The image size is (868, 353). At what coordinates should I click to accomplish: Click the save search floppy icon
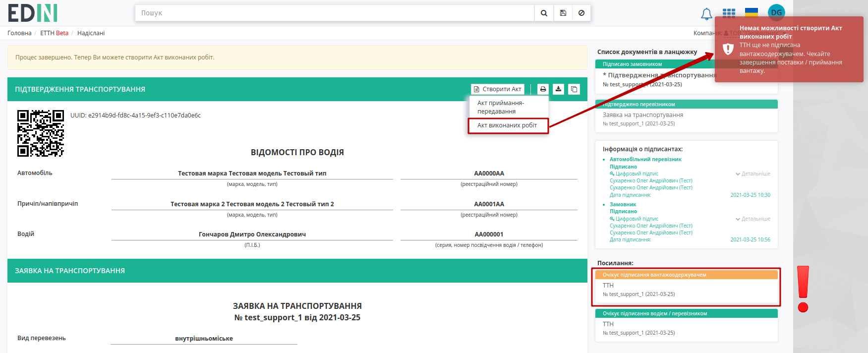pyautogui.click(x=563, y=13)
